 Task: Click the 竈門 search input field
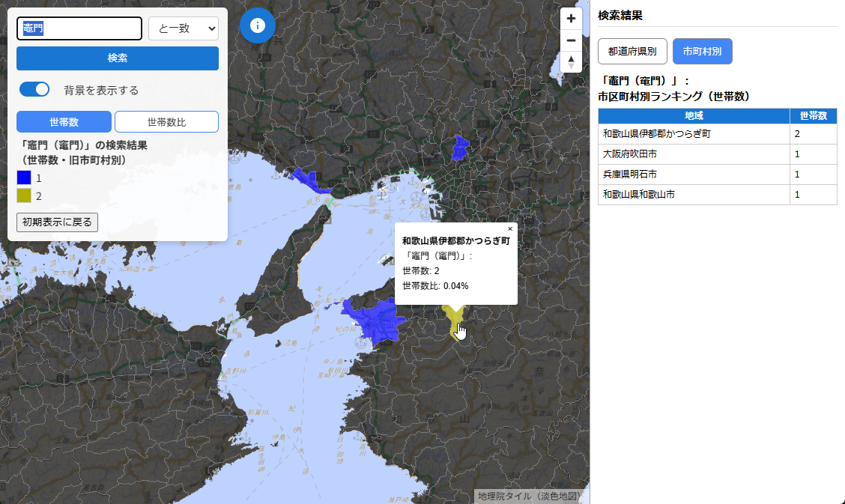pos(79,28)
